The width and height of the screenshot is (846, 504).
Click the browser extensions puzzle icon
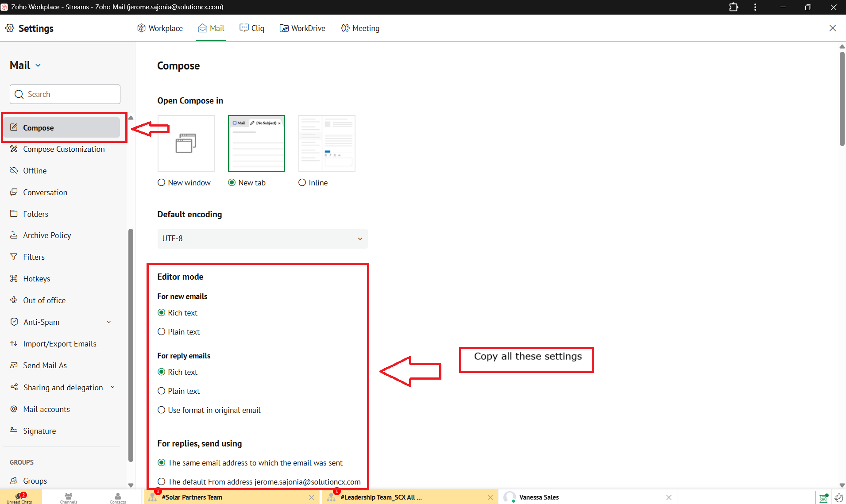point(734,7)
